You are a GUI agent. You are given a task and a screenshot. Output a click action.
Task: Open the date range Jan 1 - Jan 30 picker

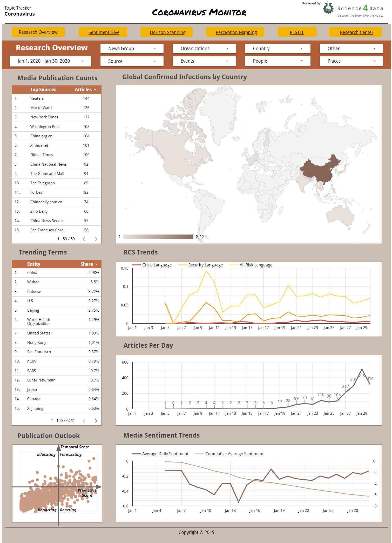[50, 61]
